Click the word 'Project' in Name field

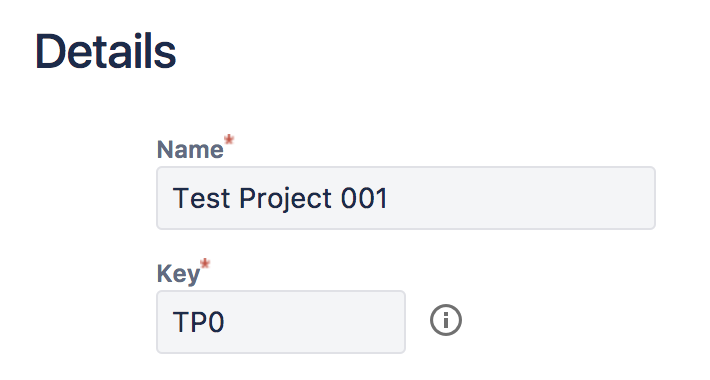click(285, 199)
